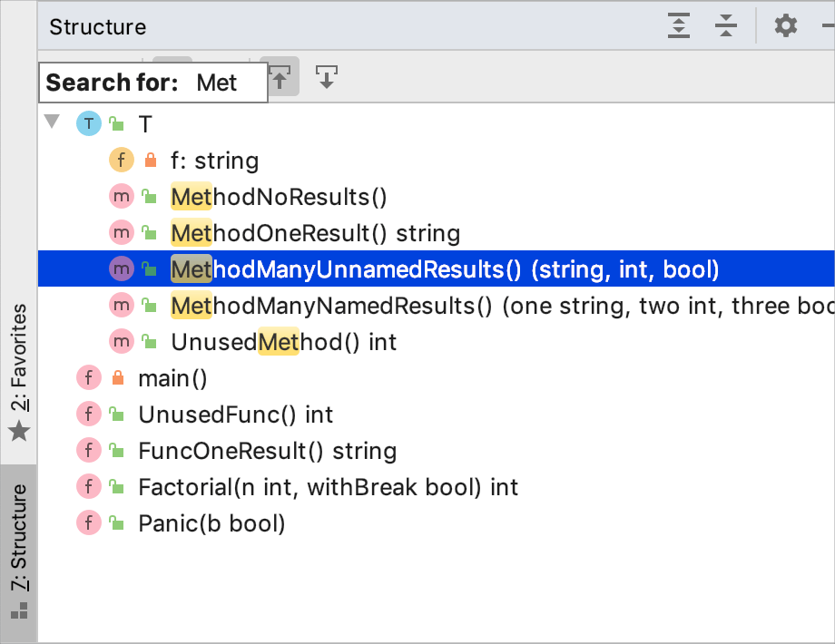Click the function icon beside Panic(b bool)
Viewport: 835px width, 644px height.
(x=88, y=522)
